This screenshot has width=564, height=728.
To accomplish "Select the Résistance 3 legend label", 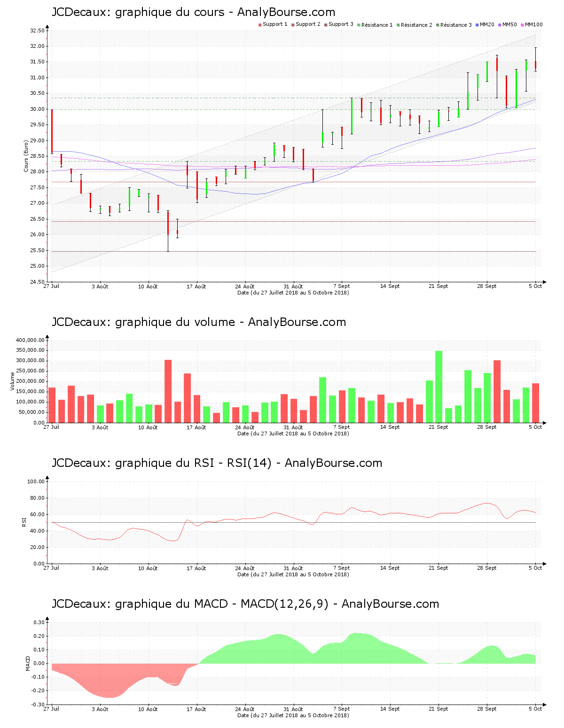I will tap(456, 25).
